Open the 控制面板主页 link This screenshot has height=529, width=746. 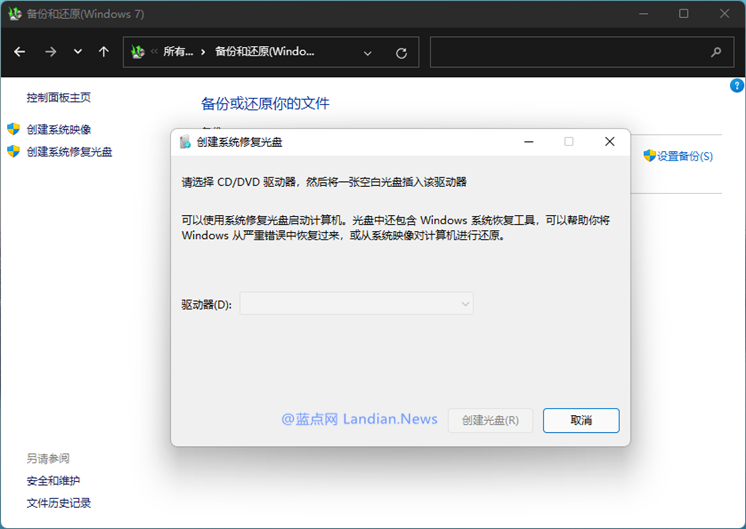click(59, 97)
